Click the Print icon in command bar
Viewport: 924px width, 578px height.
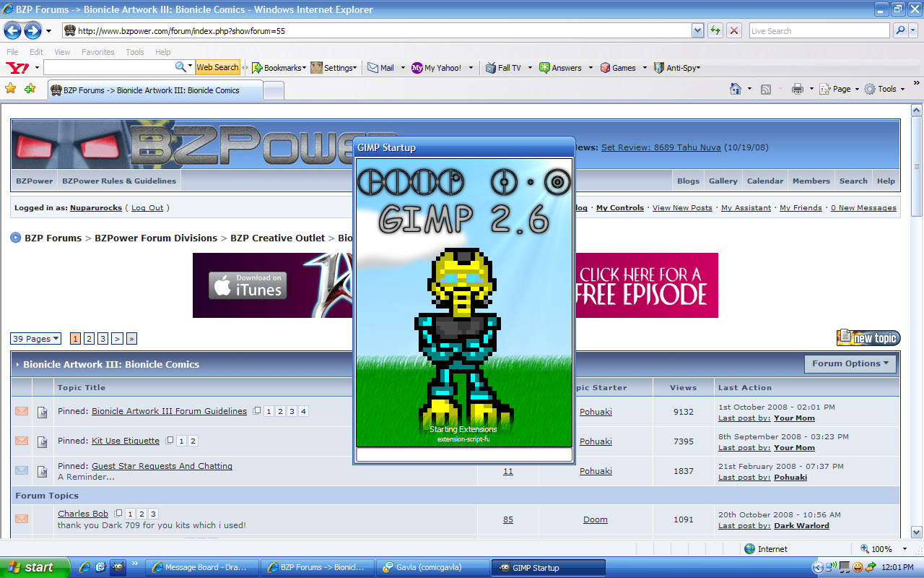(798, 89)
